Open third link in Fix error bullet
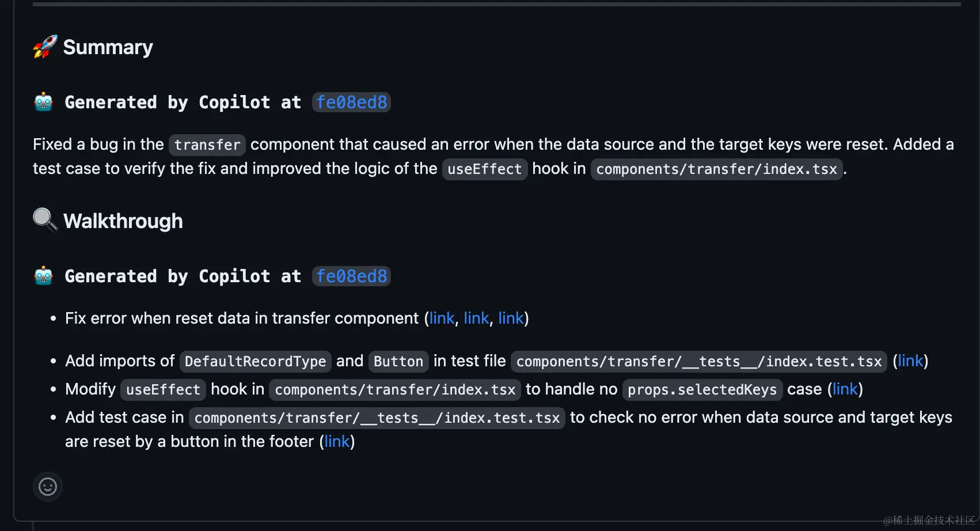The height and width of the screenshot is (531, 980). pos(511,318)
